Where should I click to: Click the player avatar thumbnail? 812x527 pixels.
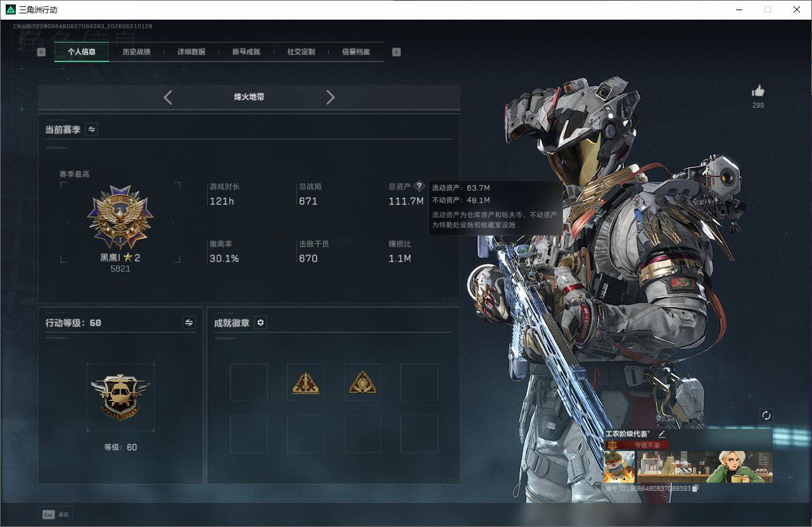pyautogui.click(x=619, y=467)
